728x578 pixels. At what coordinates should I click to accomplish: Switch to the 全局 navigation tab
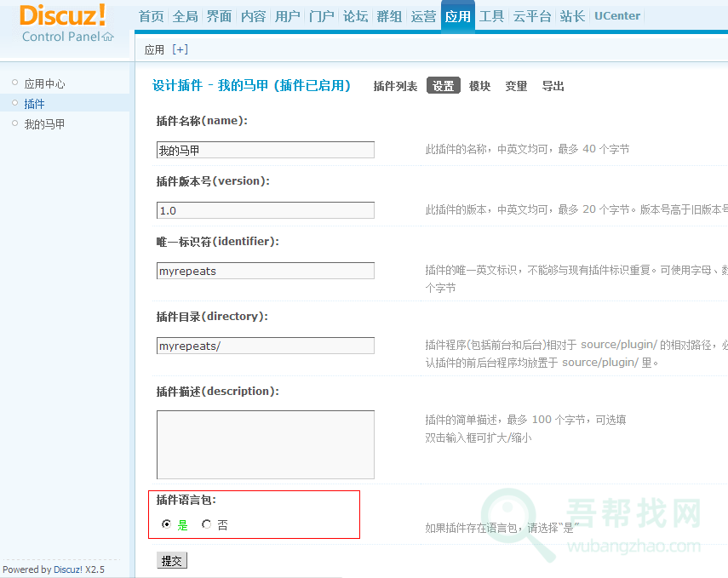[186, 16]
